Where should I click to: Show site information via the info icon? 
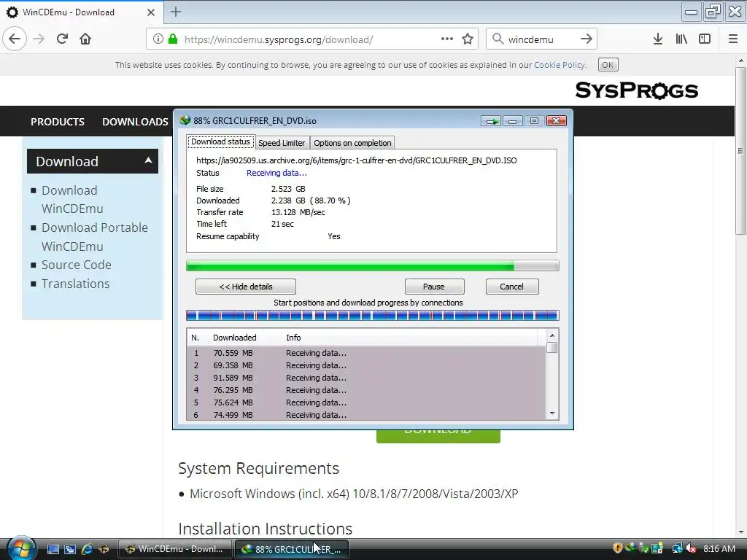coord(158,39)
